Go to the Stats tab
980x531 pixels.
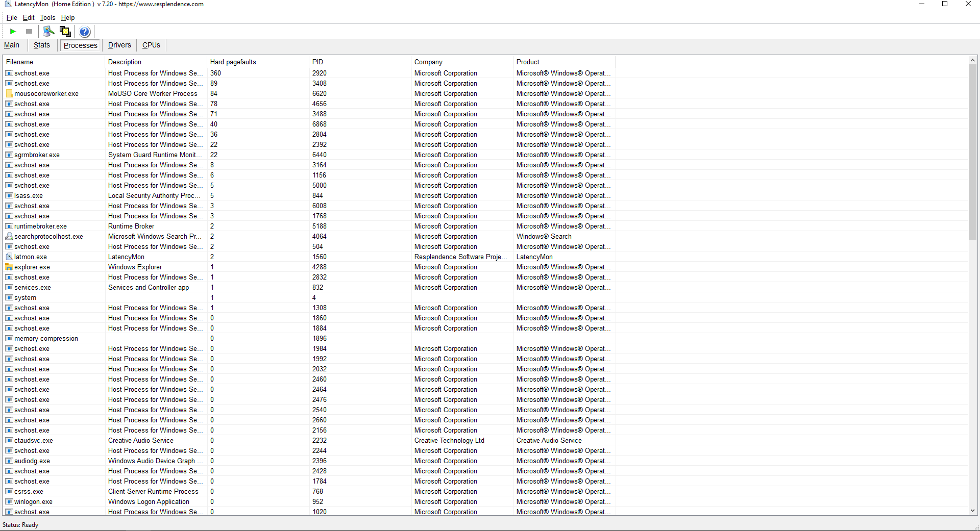tap(42, 45)
